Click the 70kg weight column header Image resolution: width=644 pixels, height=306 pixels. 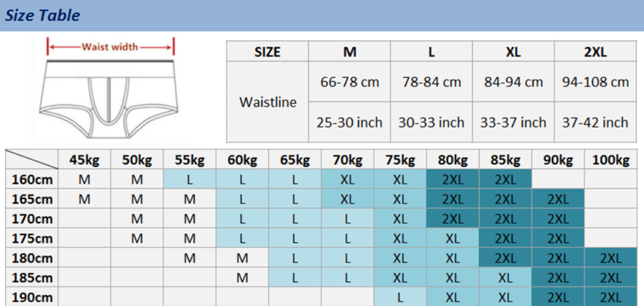347,160
